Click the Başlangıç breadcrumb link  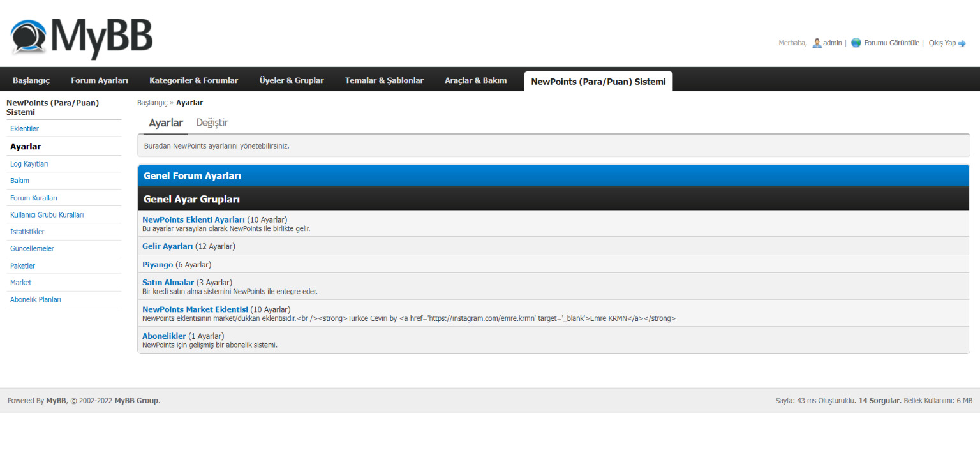152,103
